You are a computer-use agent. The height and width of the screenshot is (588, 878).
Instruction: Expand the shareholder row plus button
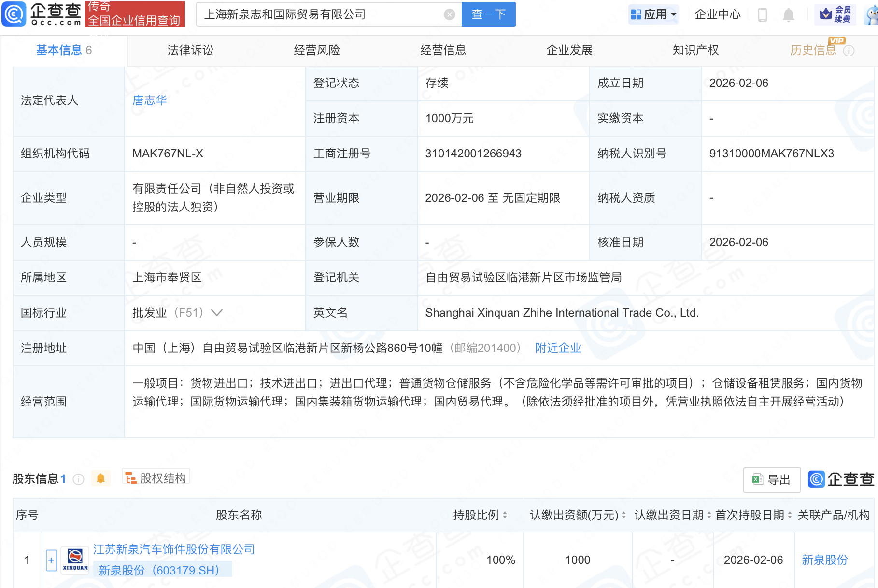point(51,560)
